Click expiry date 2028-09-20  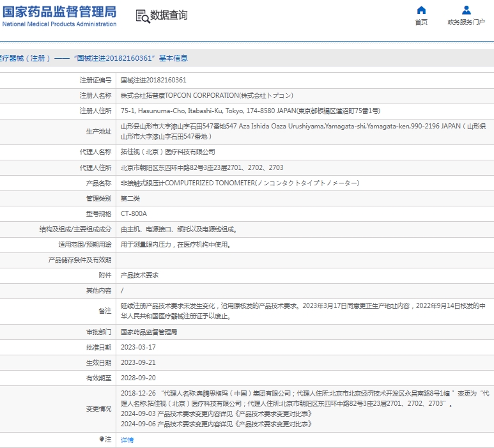coord(138,378)
